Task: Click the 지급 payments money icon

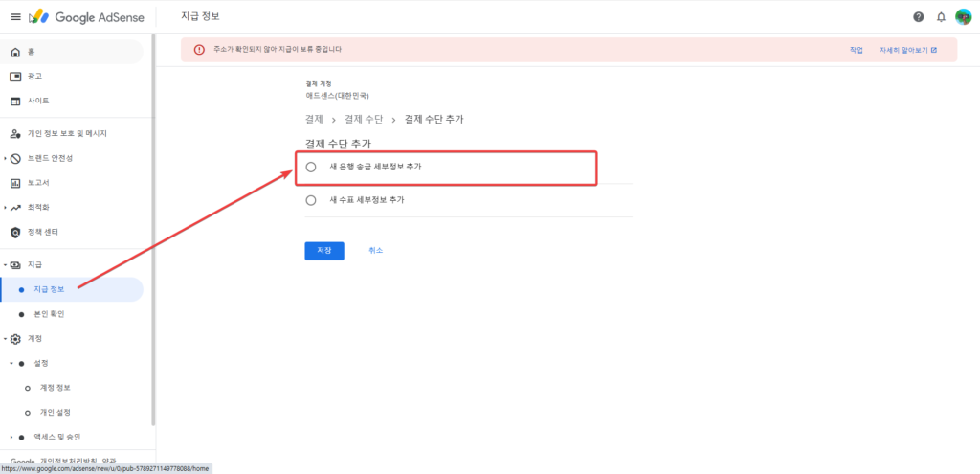Action: coord(15,265)
